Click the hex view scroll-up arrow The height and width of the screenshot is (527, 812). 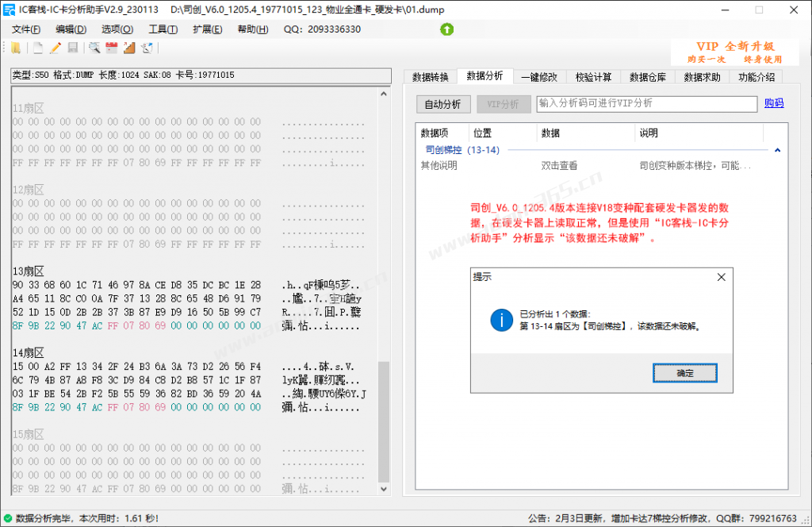coord(383,94)
